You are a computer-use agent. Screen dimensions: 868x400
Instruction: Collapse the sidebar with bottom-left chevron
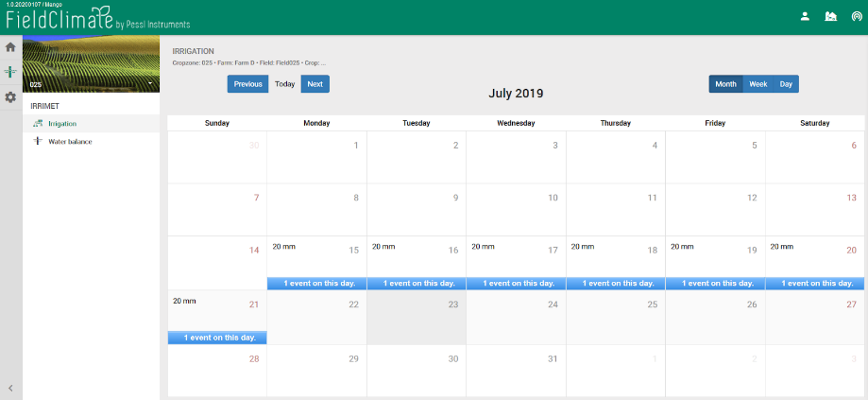click(x=10, y=388)
